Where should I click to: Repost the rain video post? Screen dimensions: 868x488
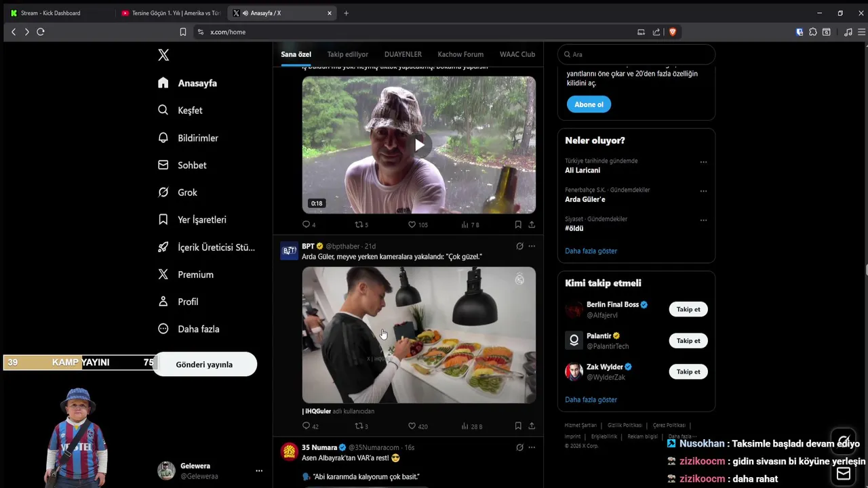[361, 224]
